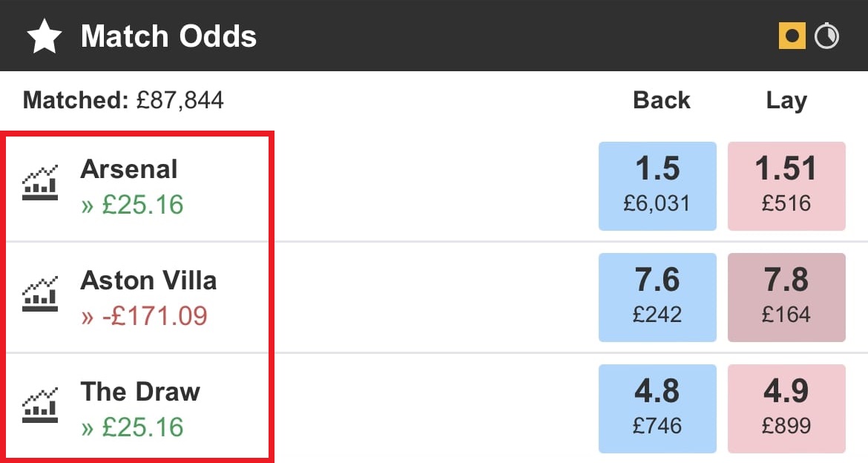
Task: Open Arsenal price chart icon
Action: tap(40, 184)
